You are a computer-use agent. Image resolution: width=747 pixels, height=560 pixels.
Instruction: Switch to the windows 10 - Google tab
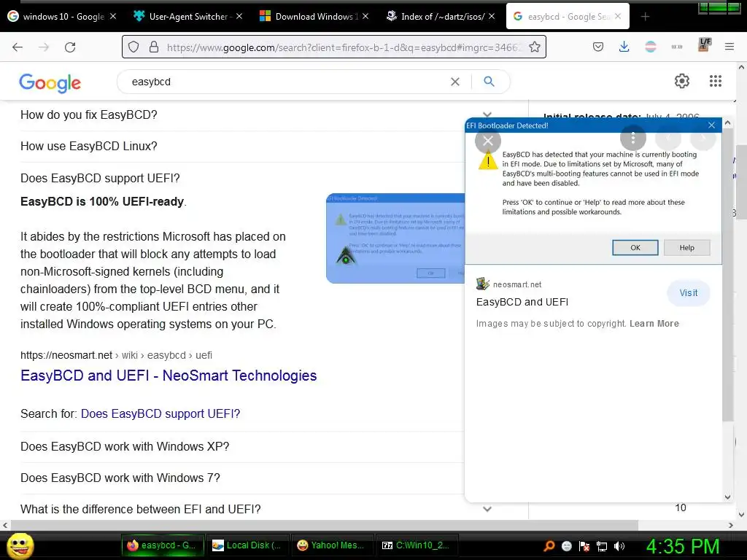coord(62,16)
